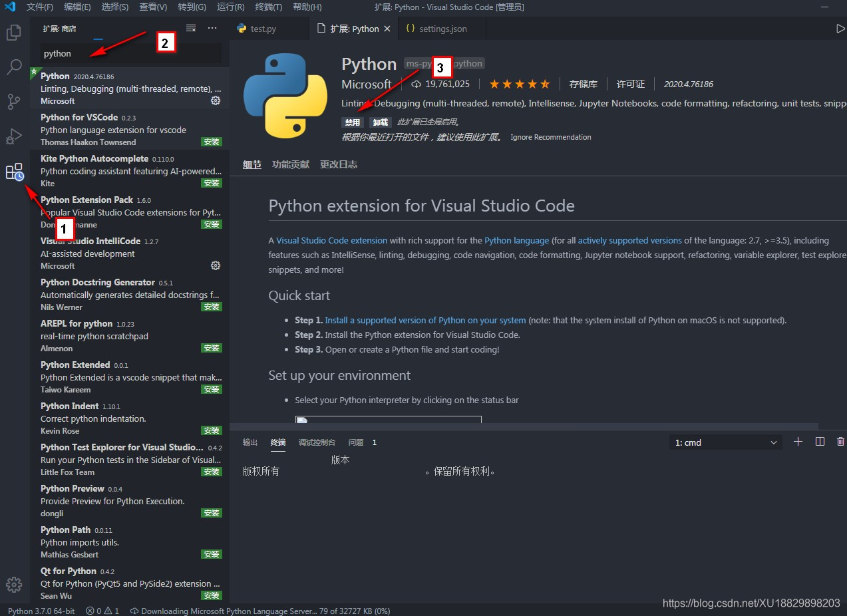Open the 帮助(H) menu
This screenshot has width=847, height=616.
[307, 7]
